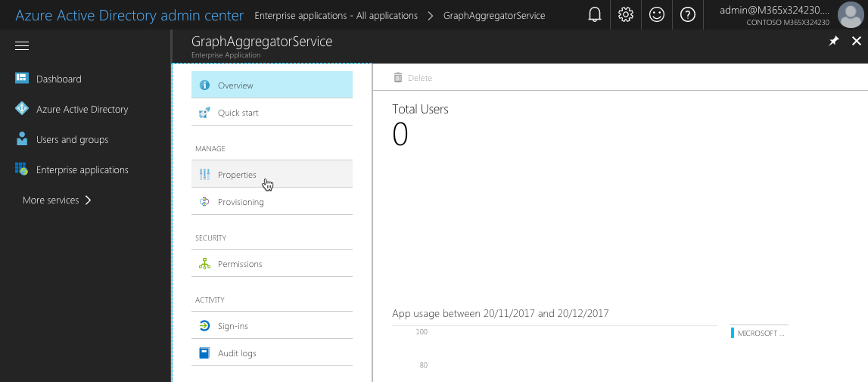
Task: Click the Delete button label
Action: click(420, 78)
